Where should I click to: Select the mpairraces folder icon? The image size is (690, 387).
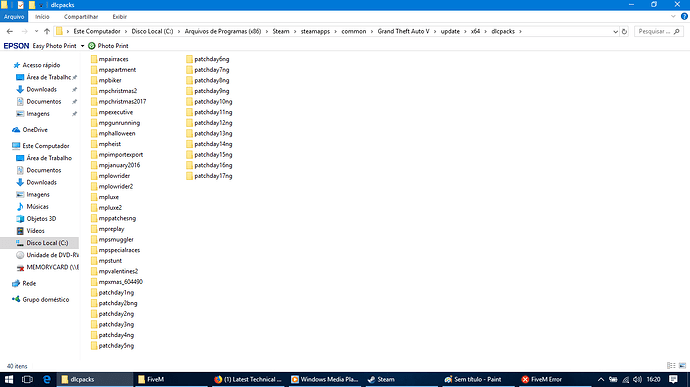94,59
